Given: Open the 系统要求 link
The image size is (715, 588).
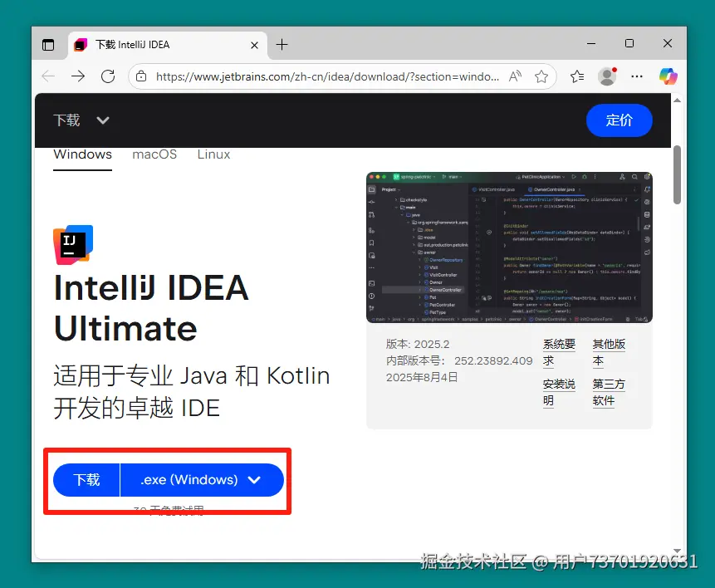Looking at the screenshot, I should tap(559, 352).
